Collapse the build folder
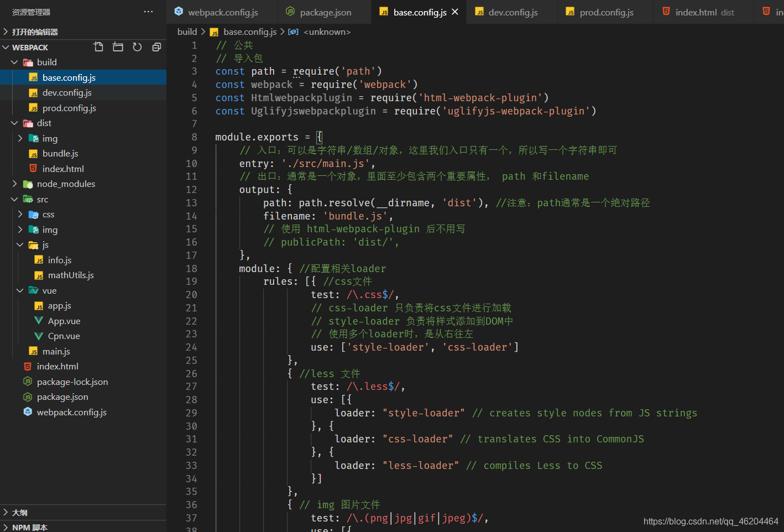Image resolution: width=784 pixels, height=532 pixels. [14, 62]
